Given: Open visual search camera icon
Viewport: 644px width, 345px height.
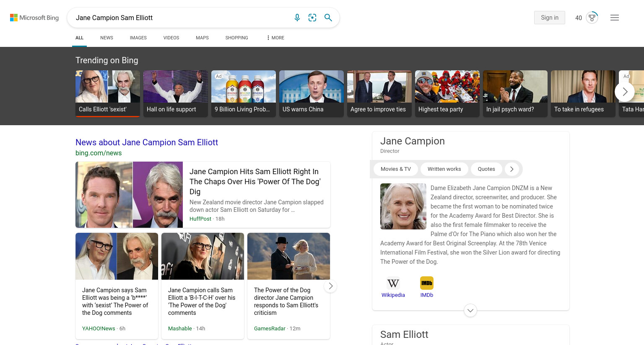Looking at the screenshot, I should [x=312, y=18].
